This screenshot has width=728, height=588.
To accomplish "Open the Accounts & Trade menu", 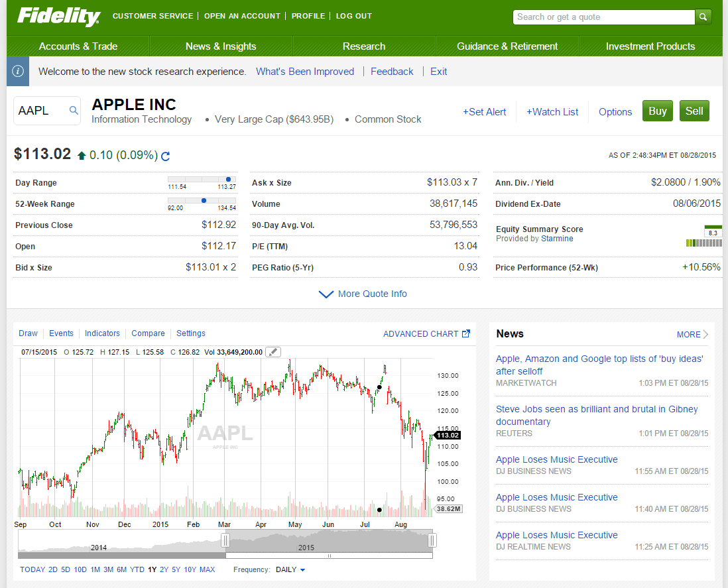I will click(78, 46).
